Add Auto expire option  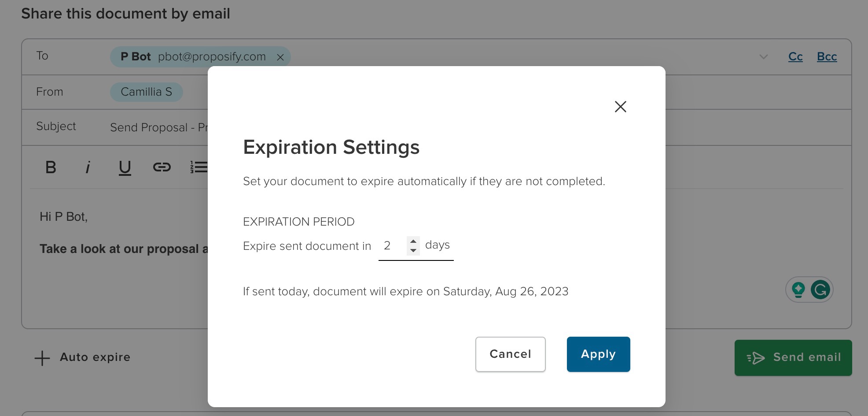click(83, 357)
